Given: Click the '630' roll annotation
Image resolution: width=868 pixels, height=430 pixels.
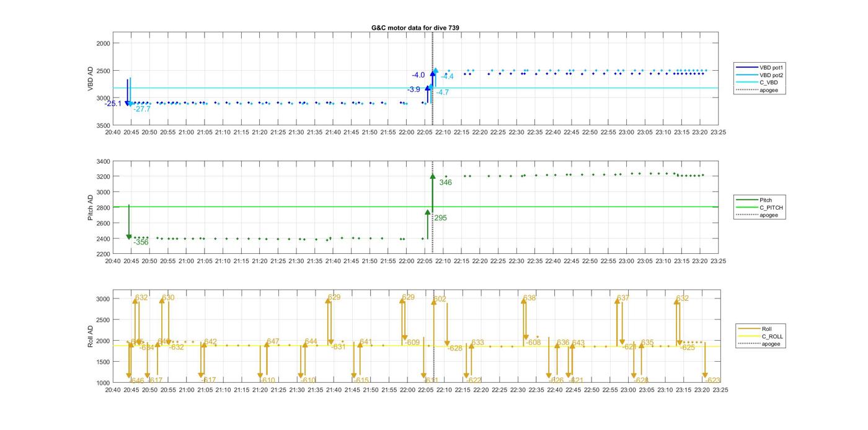Looking at the screenshot, I should tap(168, 298).
